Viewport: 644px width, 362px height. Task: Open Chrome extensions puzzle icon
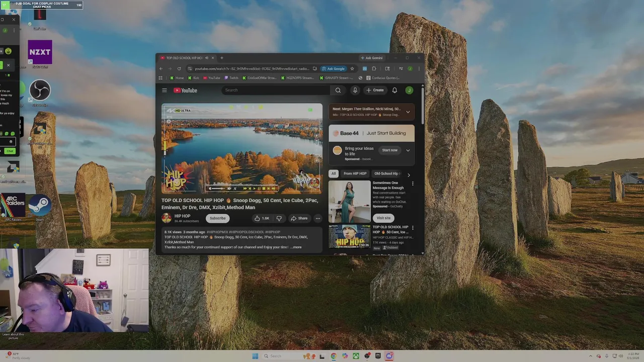(374, 68)
